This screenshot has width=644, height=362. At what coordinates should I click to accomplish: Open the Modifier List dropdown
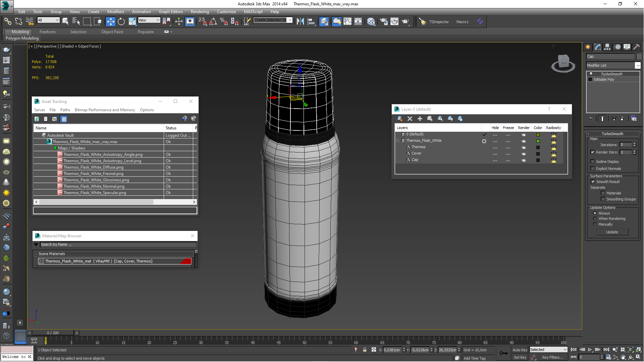tap(638, 65)
